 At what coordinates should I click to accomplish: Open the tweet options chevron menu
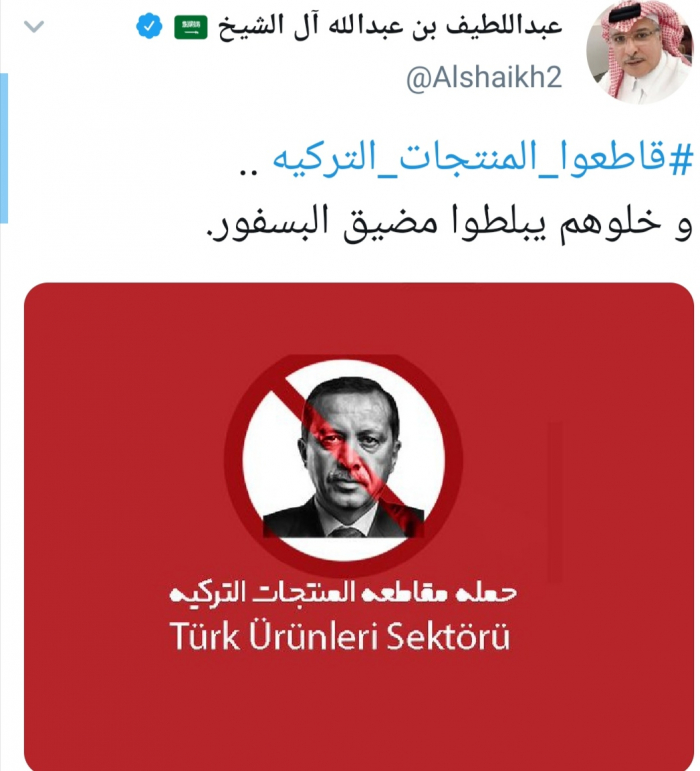[34, 26]
